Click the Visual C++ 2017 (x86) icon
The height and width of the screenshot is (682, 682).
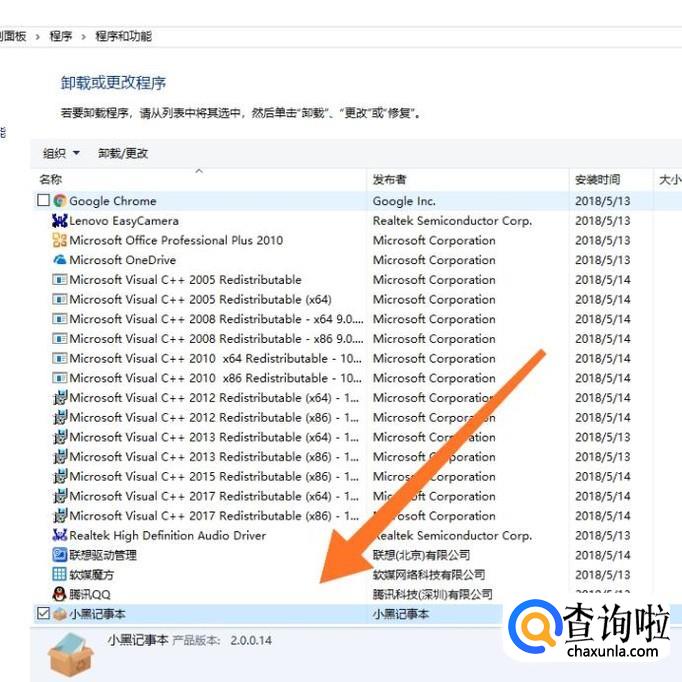click(x=60, y=515)
